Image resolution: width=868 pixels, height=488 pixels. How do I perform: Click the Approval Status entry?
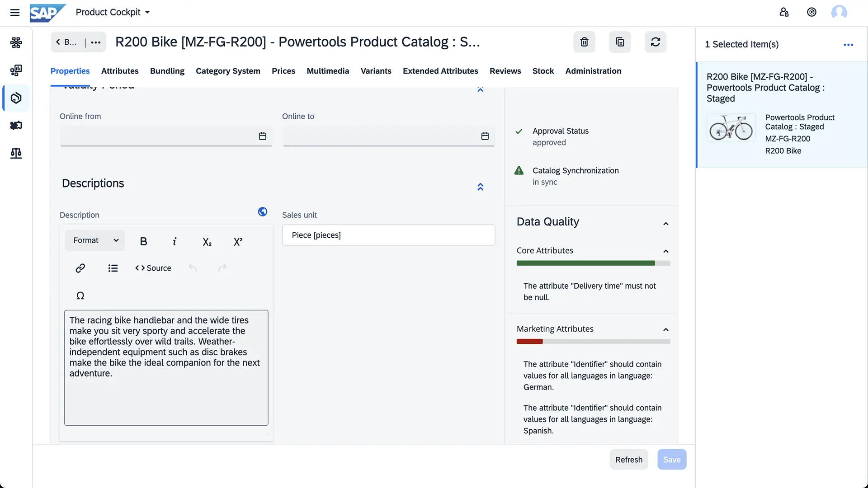(560, 136)
